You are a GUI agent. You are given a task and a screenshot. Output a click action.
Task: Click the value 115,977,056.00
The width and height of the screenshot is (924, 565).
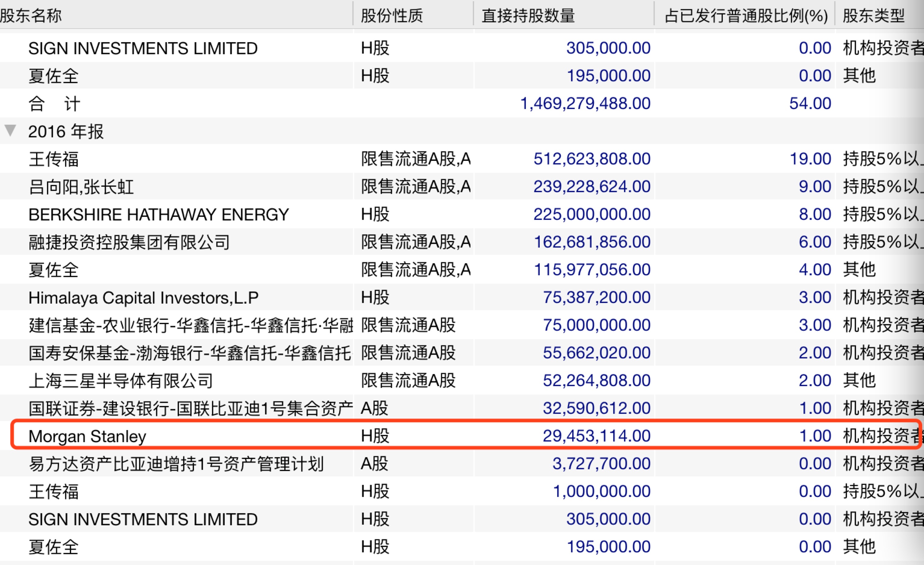(x=592, y=270)
